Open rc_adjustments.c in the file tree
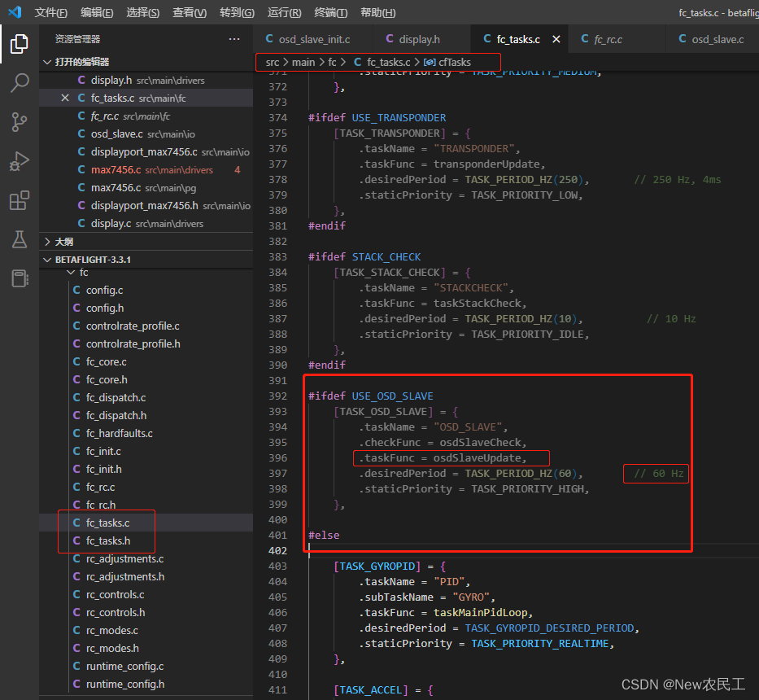This screenshot has height=700, width=759. (146, 559)
